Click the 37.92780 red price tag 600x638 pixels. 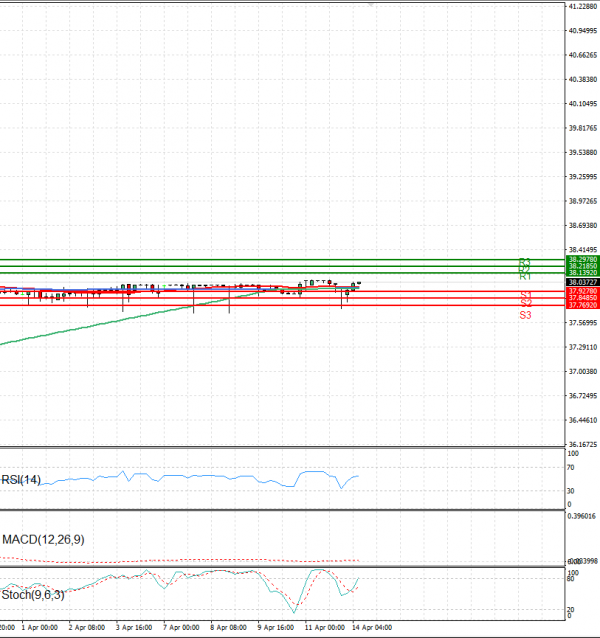pos(582,291)
